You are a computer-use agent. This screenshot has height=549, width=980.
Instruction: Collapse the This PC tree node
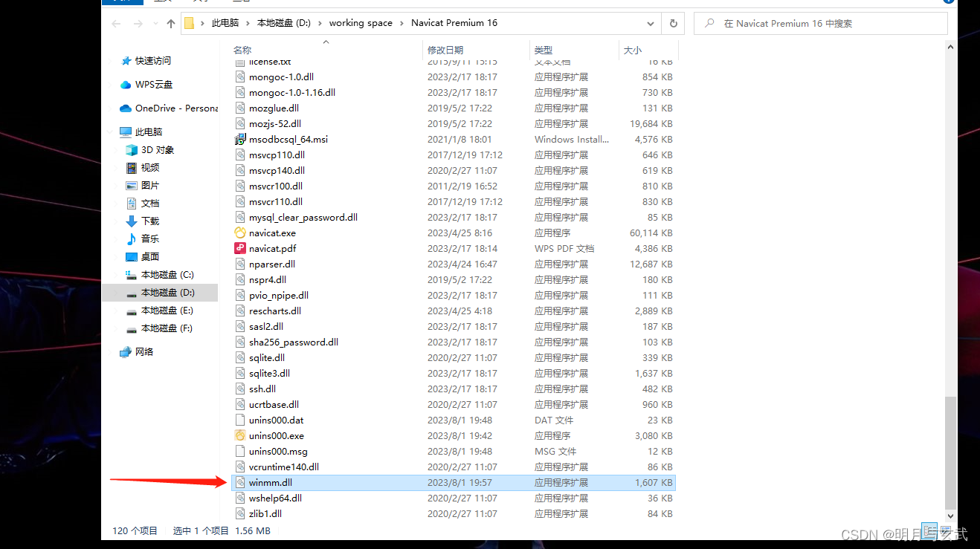point(112,132)
